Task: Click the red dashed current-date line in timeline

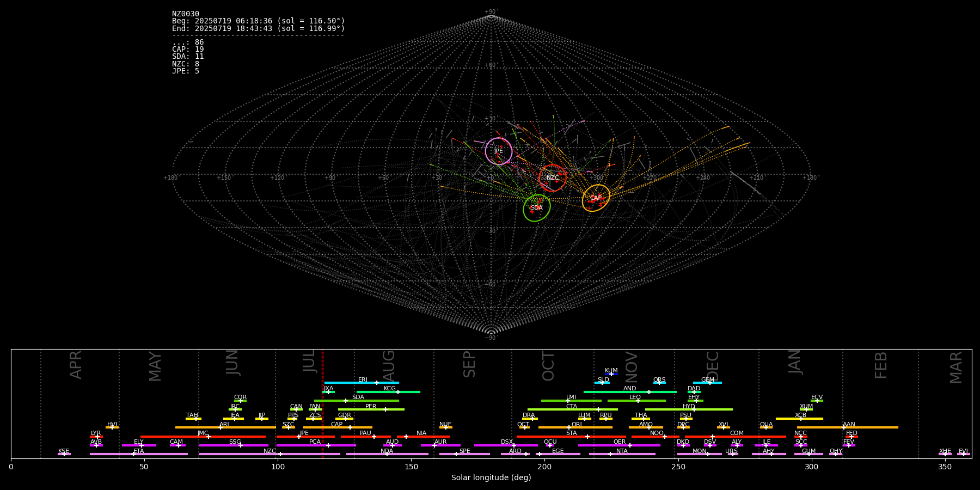Action: coord(322,403)
